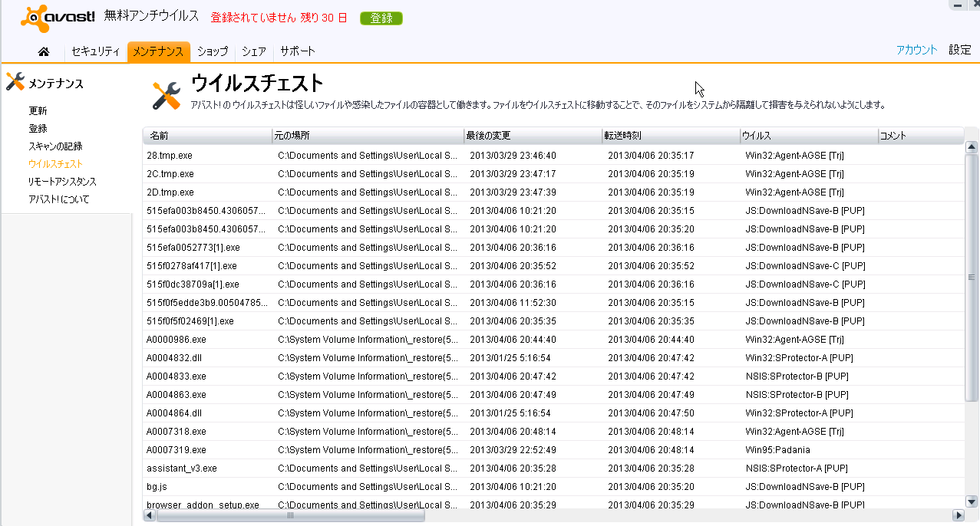Select the 2D.tmp.exe row
Screen dimensions: 980x526
pyautogui.click(x=553, y=192)
